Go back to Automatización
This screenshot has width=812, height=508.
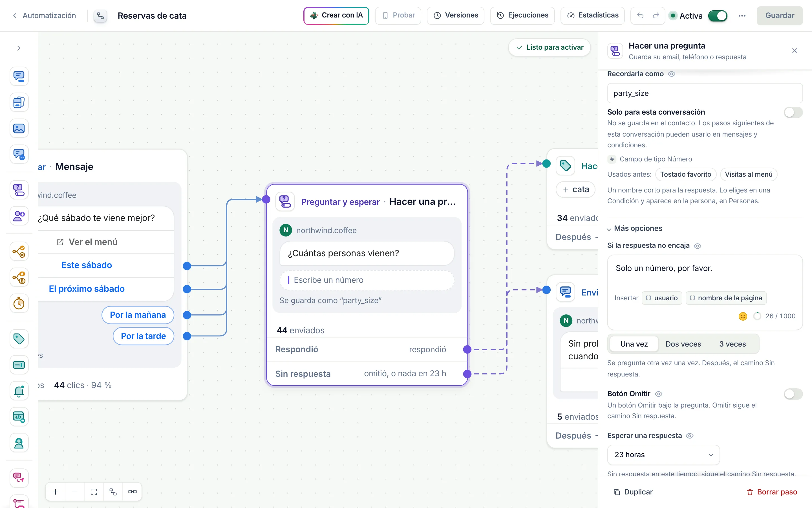tap(44, 16)
